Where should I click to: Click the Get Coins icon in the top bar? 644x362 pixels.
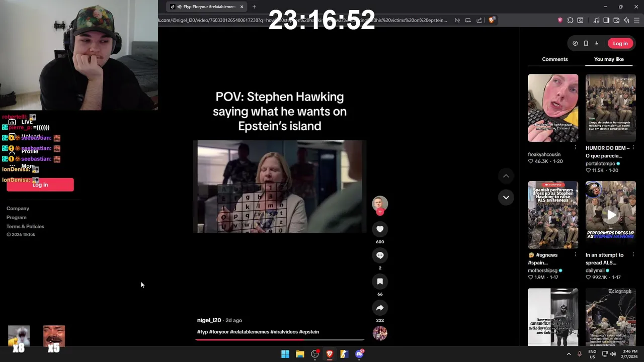click(575, 43)
